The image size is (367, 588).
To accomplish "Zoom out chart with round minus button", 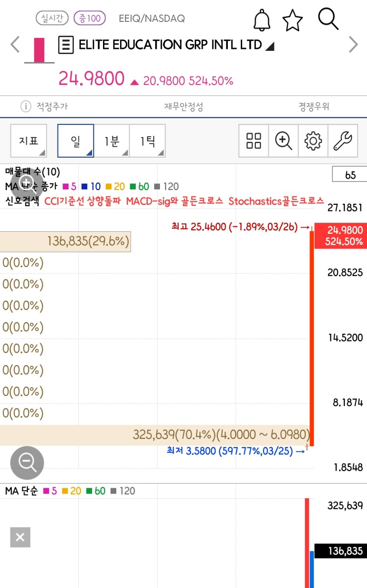I will pos(27,463).
